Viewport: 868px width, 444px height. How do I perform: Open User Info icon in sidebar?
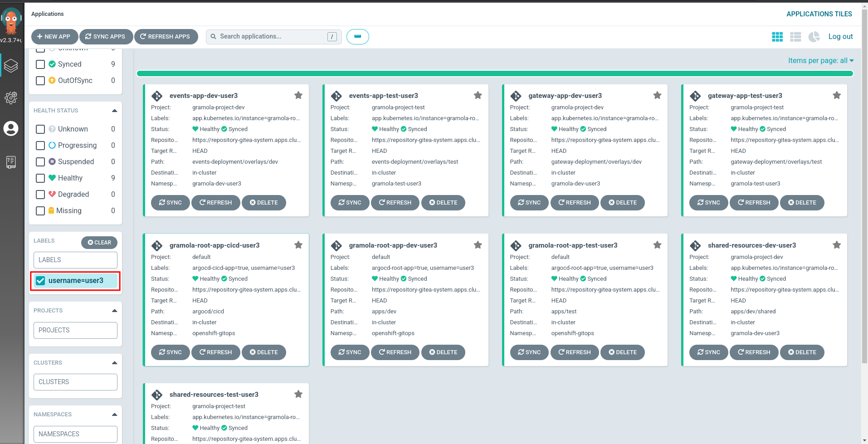pyautogui.click(x=11, y=129)
